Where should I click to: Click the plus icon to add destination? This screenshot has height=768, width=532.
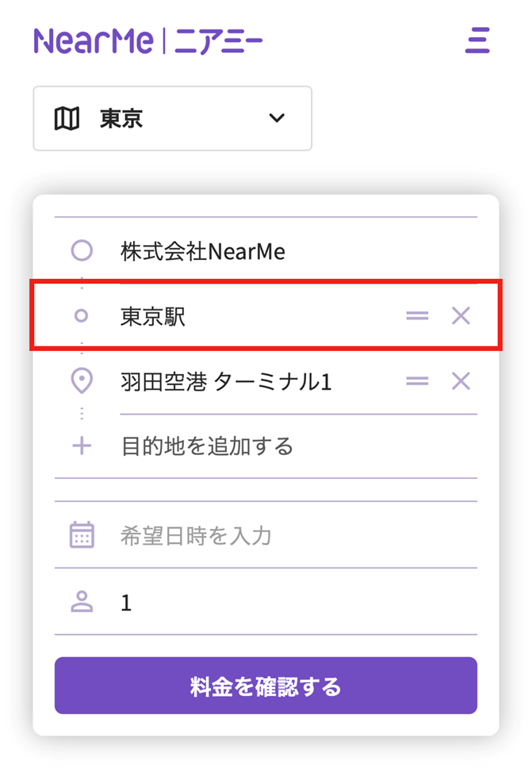point(82,446)
